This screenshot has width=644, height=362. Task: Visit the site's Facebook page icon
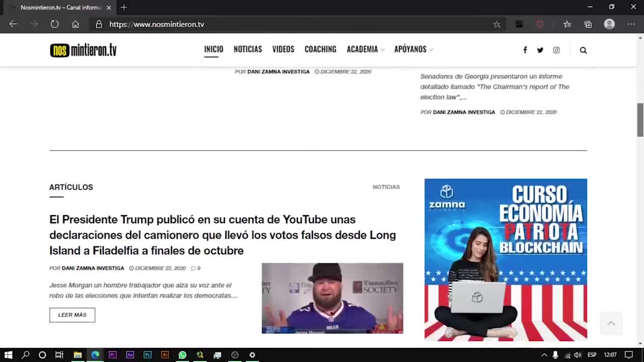[x=525, y=50]
